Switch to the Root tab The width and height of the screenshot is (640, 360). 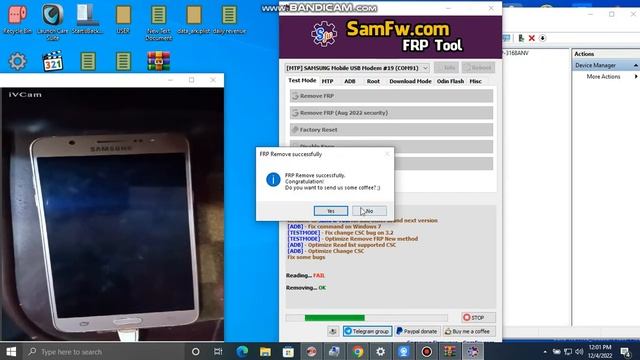373,81
